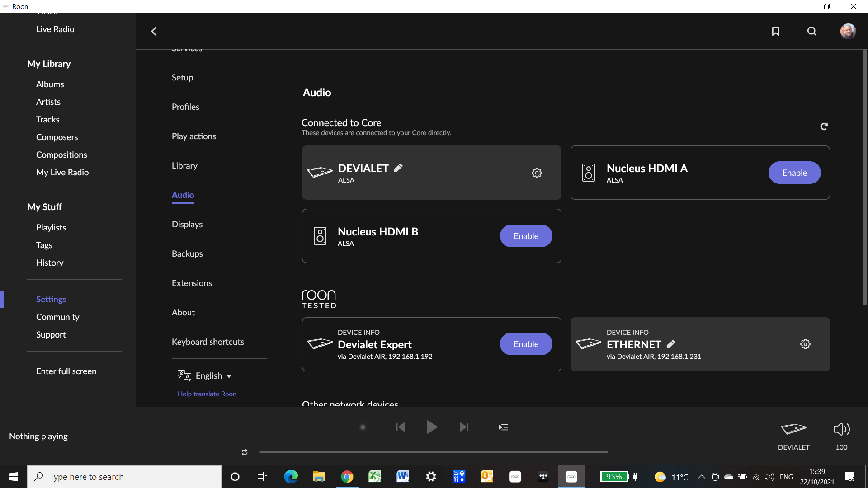Image resolution: width=868 pixels, height=488 pixels.
Task: Go to Live Radio in sidebar
Action: pyautogui.click(x=55, y=29)
